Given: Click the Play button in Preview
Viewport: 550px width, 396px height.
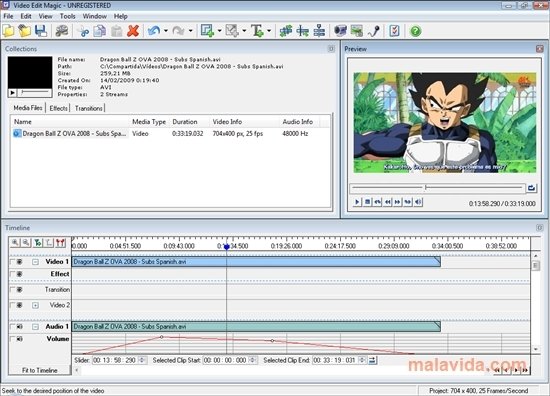Looking at the screenshot, I should pyautogui.click(x=357, y=202).
